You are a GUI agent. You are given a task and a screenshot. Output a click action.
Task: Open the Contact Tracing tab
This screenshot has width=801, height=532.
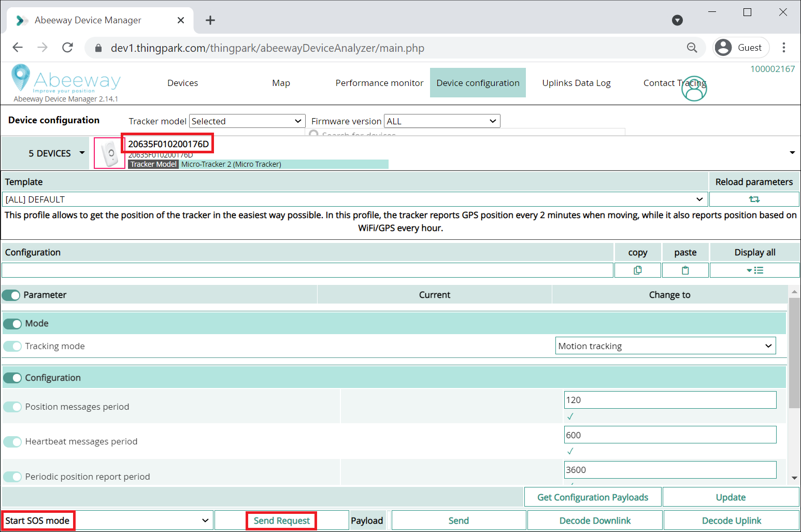(x=675, y=83)
